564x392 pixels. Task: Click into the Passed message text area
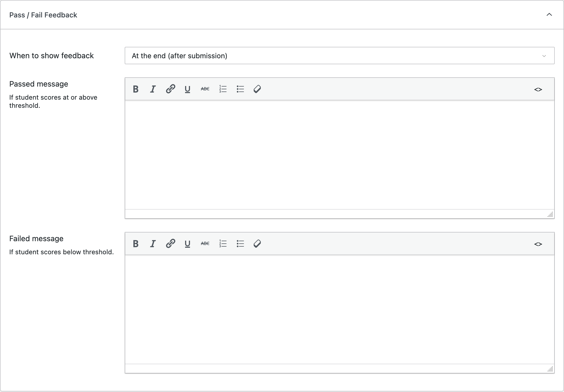pyautogui.click(x=339, y=155)
